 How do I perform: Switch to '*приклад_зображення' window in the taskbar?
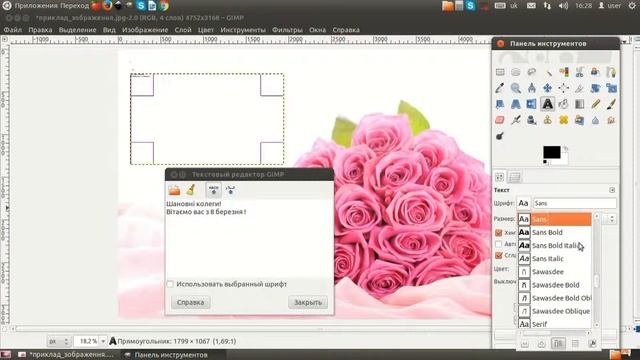click(66, 355)
